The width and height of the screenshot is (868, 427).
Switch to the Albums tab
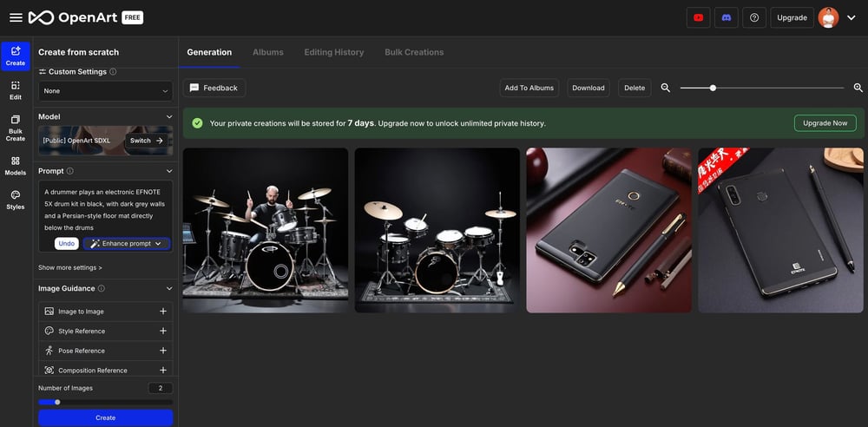click(267, 52)
